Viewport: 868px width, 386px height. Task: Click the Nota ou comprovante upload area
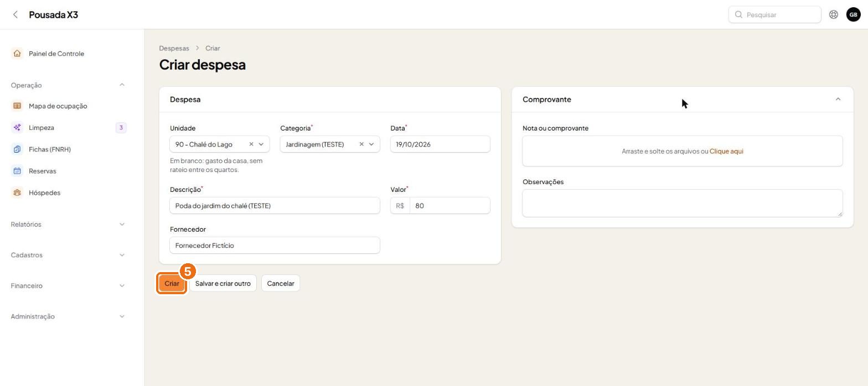point(683,151)
